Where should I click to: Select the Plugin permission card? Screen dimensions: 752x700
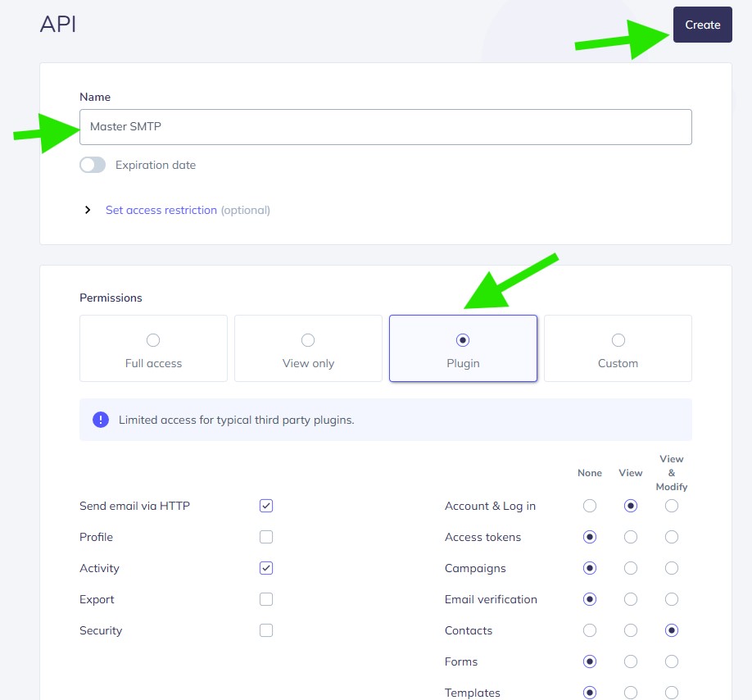pos(463,348)
